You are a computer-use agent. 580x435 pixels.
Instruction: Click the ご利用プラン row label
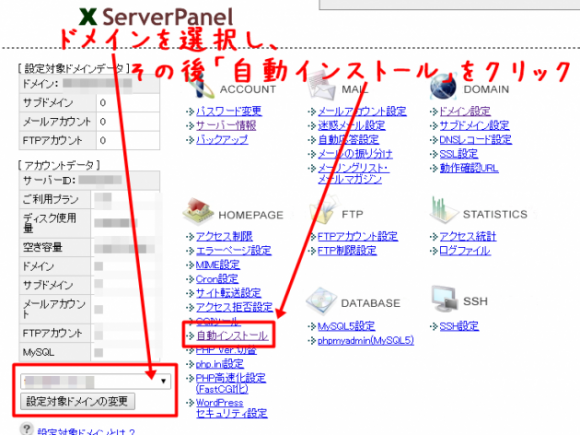click(x=51, y=199)
